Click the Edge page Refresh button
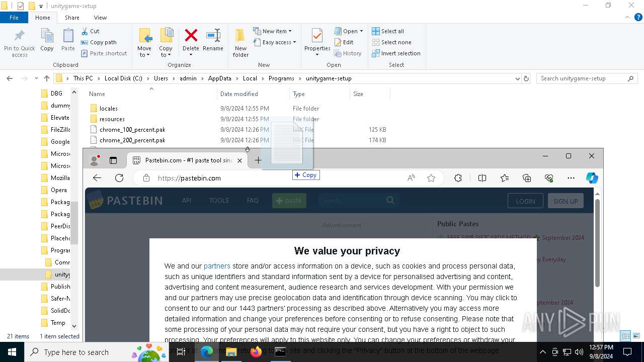This screenshot has width=644, height=362. (119, 178)
